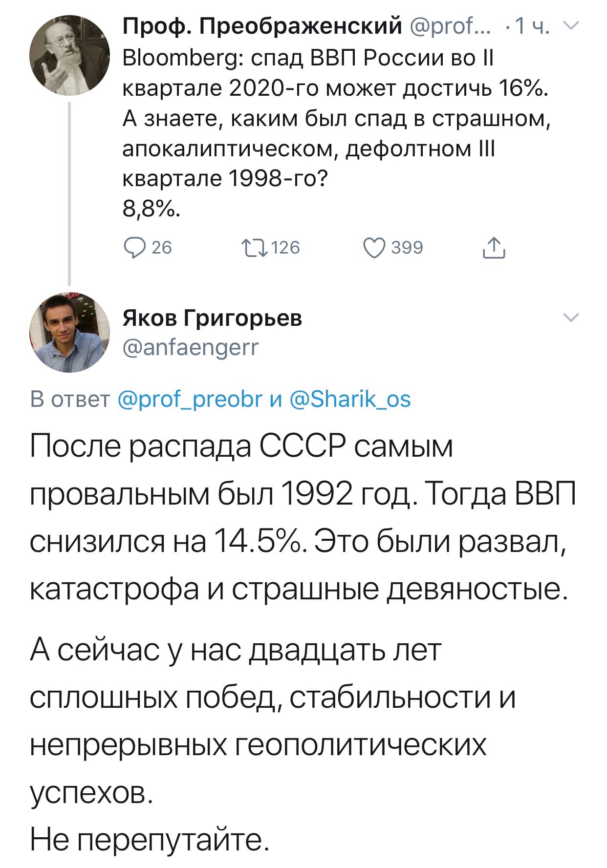Expand the chevron menu beside Яков Григорьев
Image resolution: width=607 pixels, height=868 pixels.
click(570, 318)
